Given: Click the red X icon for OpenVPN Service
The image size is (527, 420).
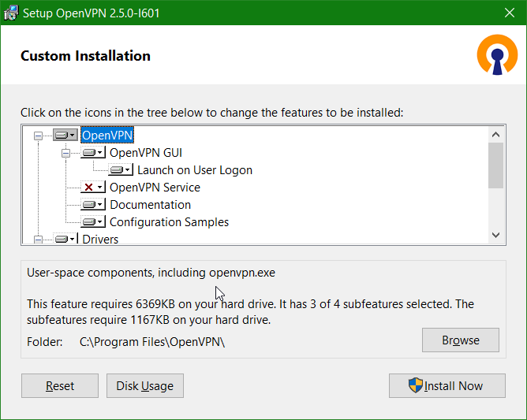Looking at the screenshot, I should pyautogui.click(x=90, y=188).
